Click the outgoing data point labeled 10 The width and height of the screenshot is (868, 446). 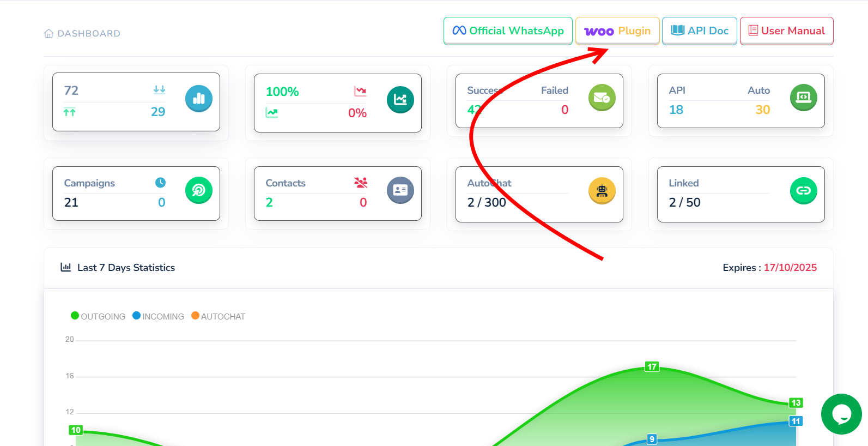pyautogui.click(x=76, y=430)
